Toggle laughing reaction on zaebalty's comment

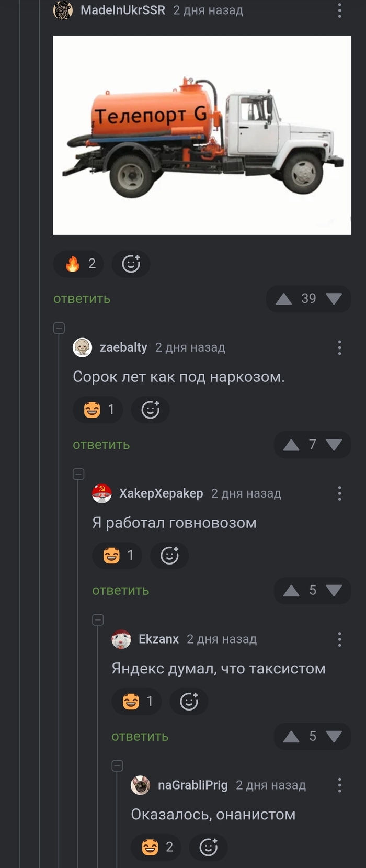[x=98, y=410]
